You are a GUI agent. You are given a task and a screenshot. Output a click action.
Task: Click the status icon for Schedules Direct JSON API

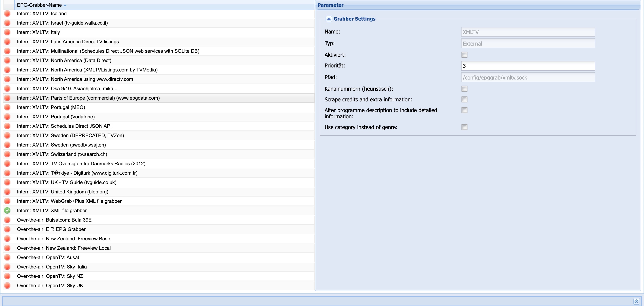7,126
